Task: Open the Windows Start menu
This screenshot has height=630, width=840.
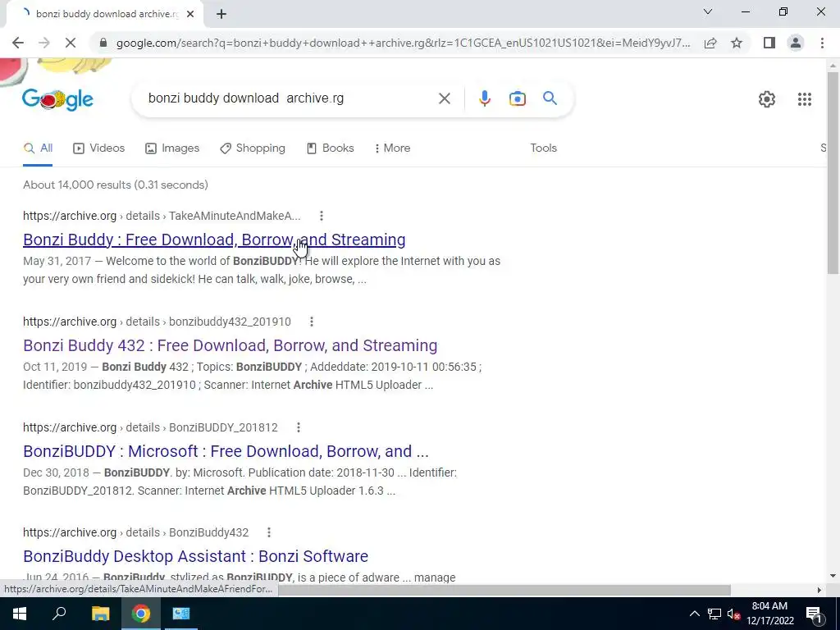Action: pyautogui.click(x=20, y=614)
